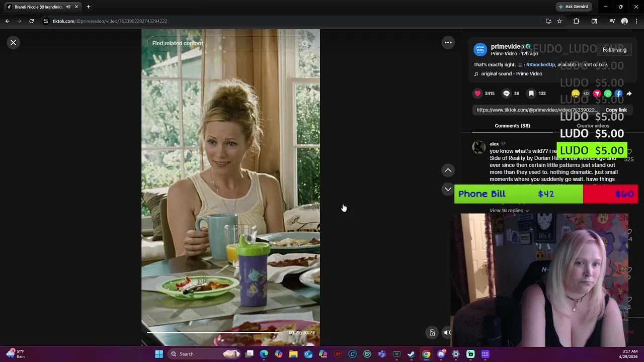644x362 pixels.
Task: Go to the next video with down chevron
Action: point(448,189)
